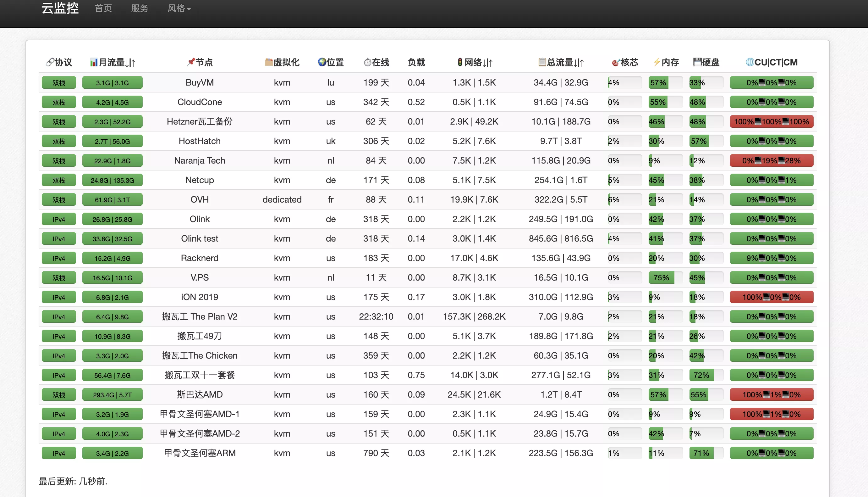Click the traffic light icon beside 网络 header

pos(460,62)
